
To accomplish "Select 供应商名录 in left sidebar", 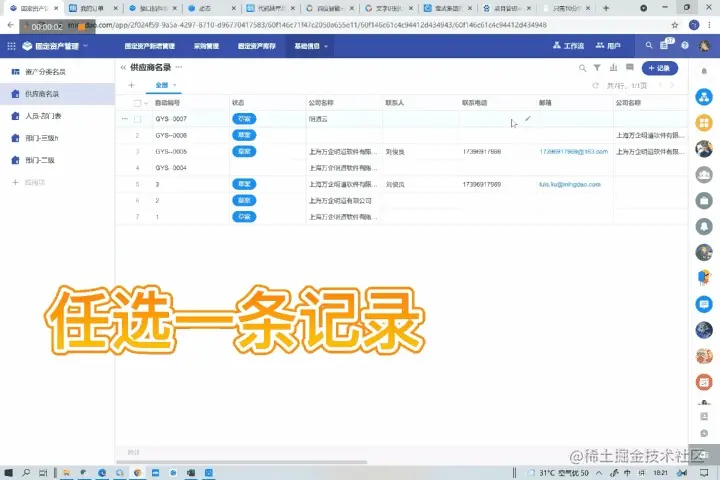I will click(x=57, y=94).
